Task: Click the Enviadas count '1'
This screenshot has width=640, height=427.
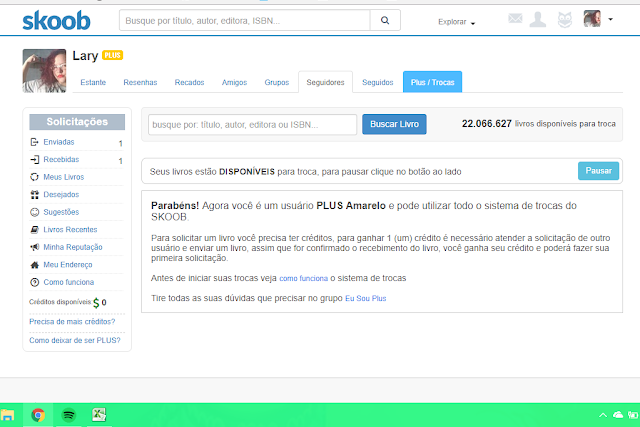Action: pos(120,143)
